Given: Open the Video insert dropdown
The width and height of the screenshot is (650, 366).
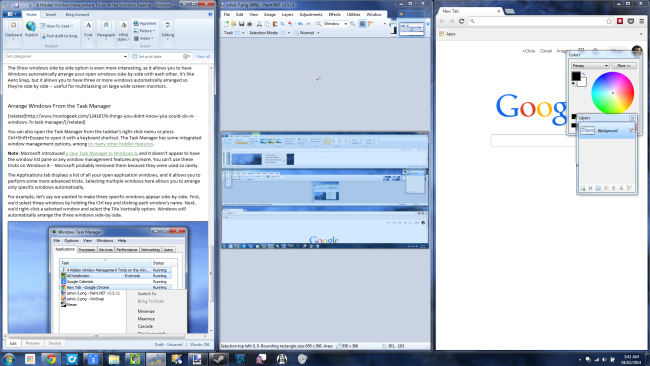Looking at the screenshot, I should (143, 38).
